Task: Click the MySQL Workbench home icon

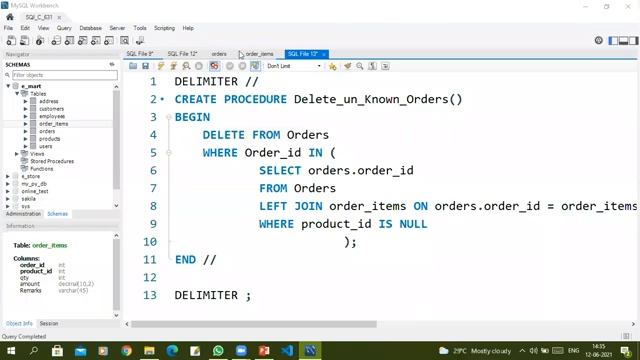Action: point(10,17)
